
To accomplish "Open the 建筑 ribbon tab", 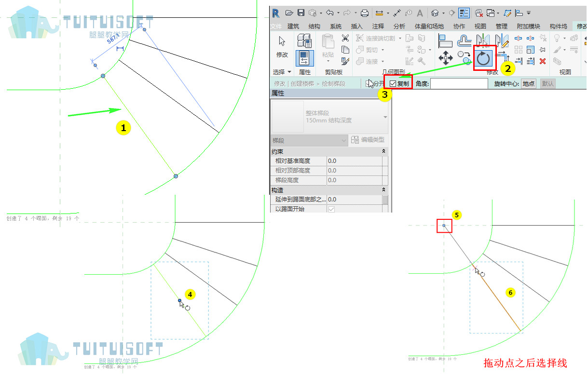I will [x=293, y=27].
